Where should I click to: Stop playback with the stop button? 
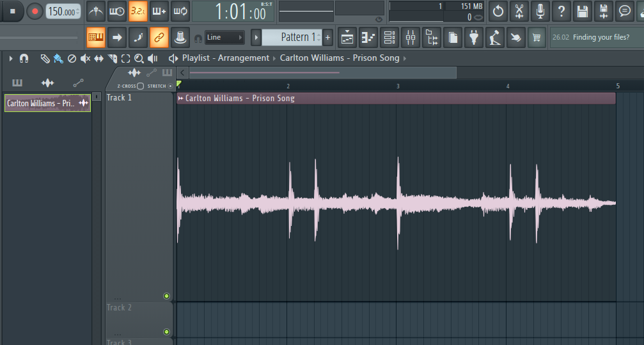(x=12, y=12)
